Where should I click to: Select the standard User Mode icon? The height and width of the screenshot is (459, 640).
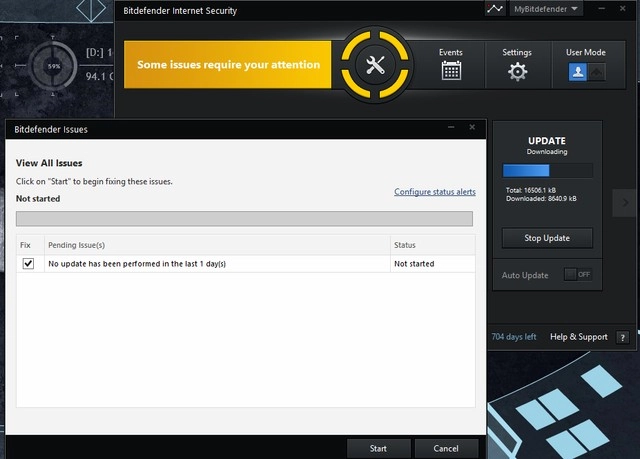click(578, 72)
